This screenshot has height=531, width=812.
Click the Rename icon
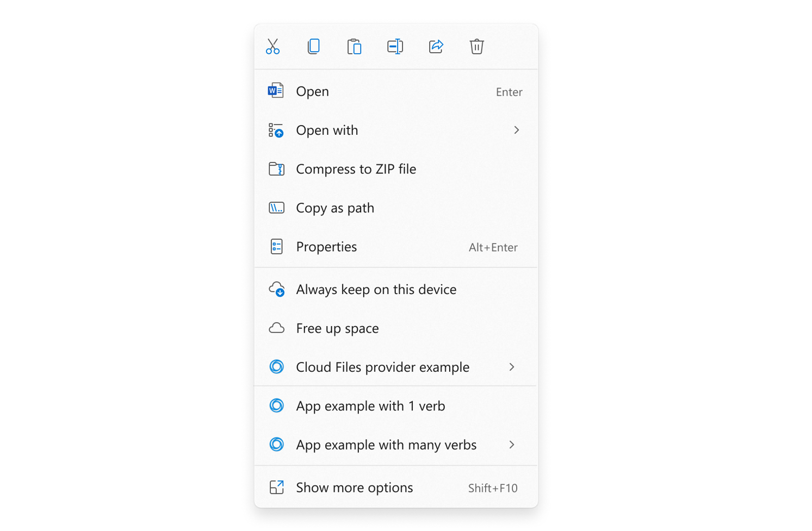tap(395, 46)
